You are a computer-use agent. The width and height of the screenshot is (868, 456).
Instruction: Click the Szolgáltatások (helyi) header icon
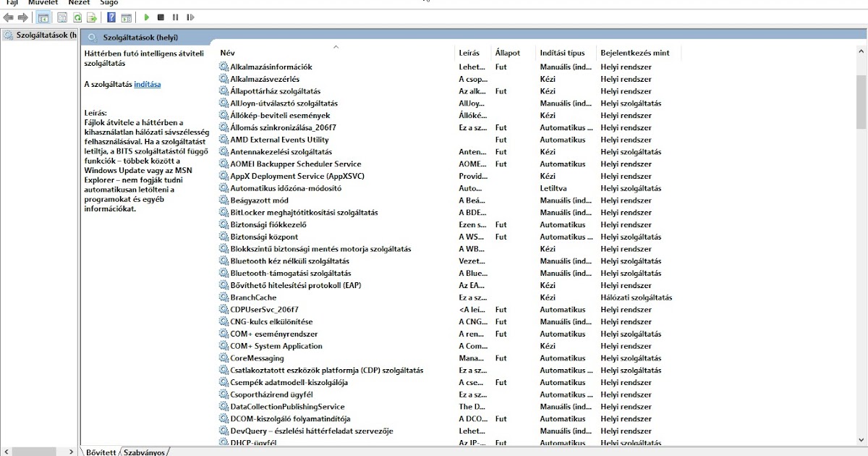pos(92,38)
